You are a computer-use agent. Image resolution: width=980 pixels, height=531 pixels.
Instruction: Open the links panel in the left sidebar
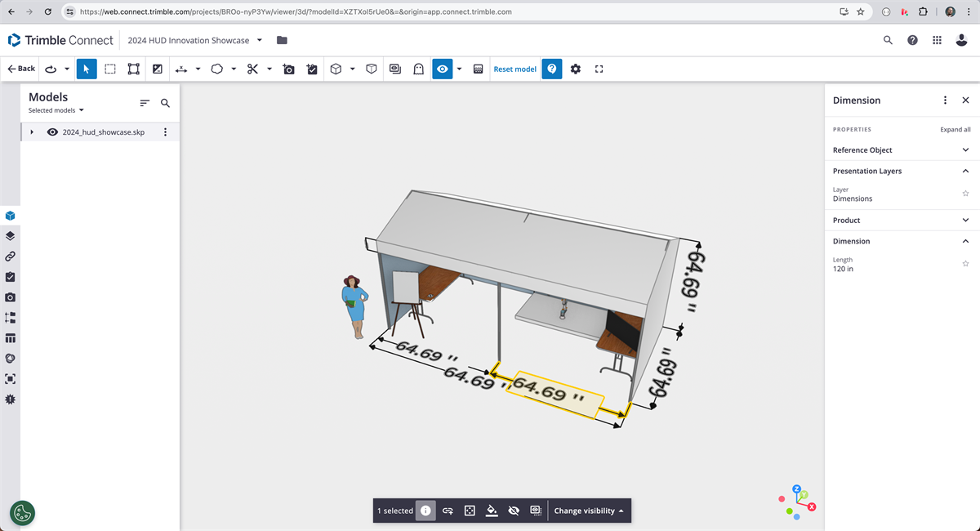[10, 256]
